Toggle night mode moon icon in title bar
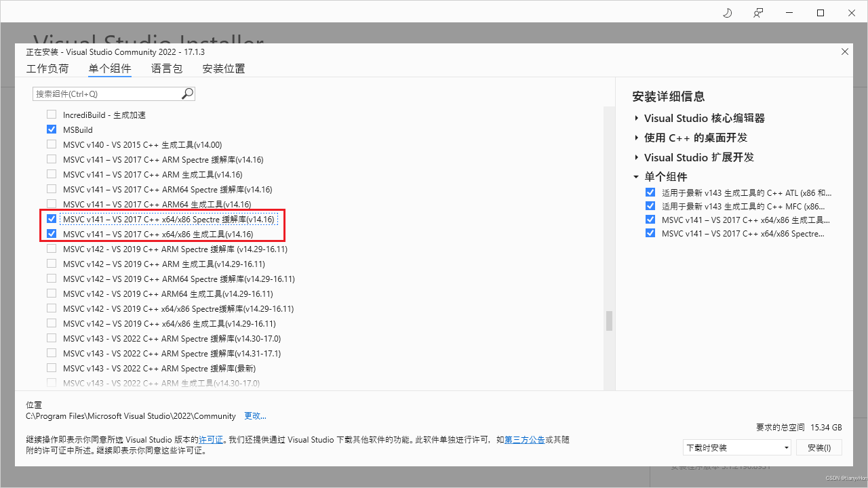 [728, 13]
